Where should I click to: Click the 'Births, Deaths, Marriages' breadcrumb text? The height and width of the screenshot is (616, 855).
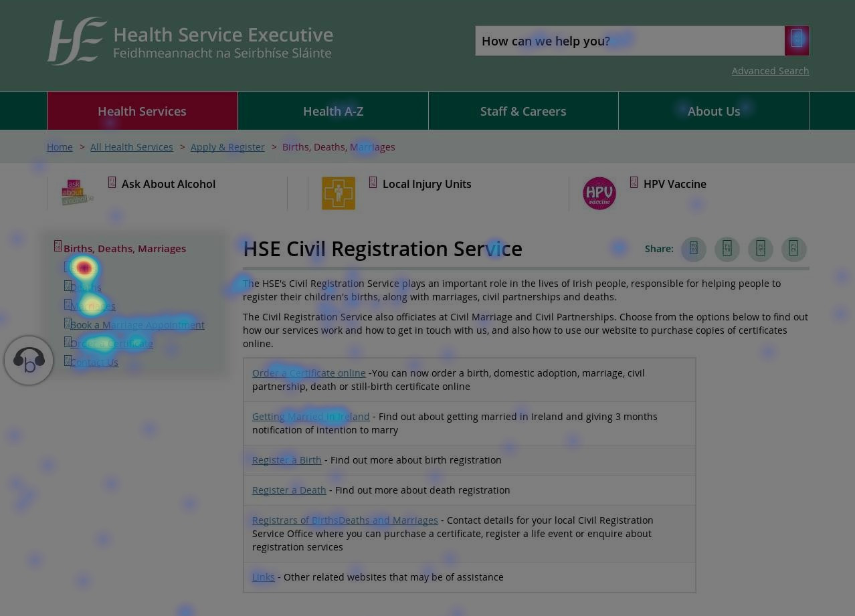(x=339, y=147)
